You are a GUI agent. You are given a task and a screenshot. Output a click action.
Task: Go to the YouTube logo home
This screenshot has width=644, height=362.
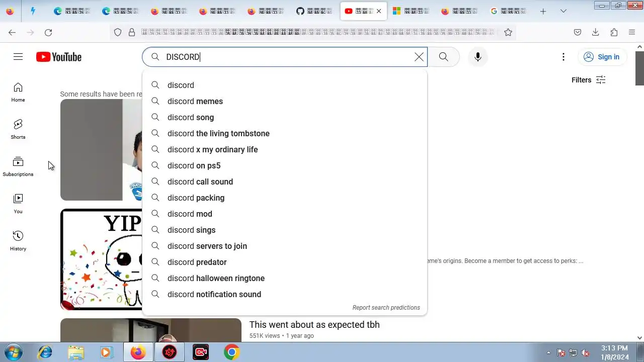coord(59,57)
